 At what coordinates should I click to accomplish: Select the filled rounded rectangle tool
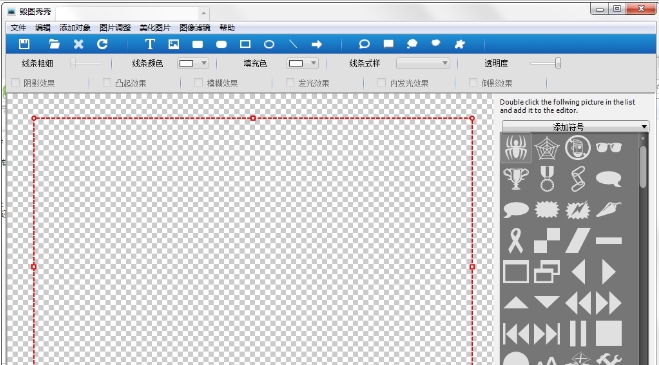click(221, 45)
